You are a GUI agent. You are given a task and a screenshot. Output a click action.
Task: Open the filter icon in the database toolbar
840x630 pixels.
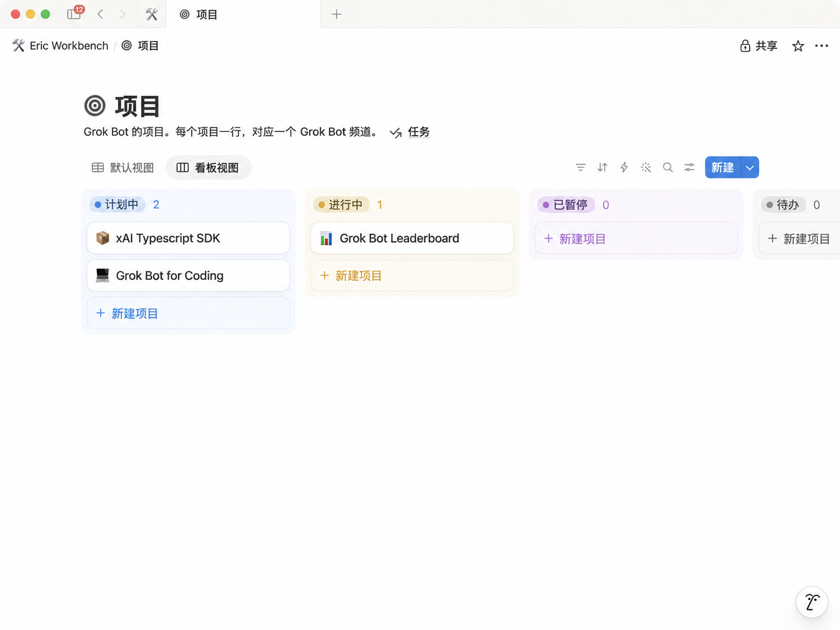(x=580, y=168)
